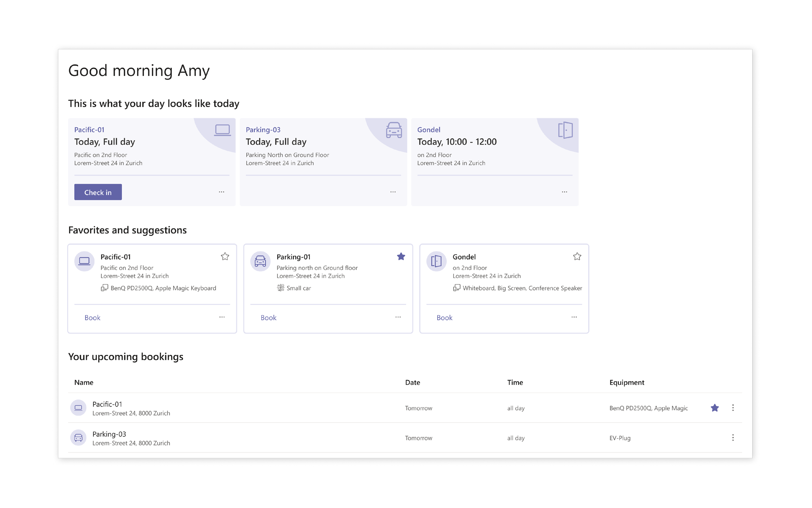Mark the Pacific-01 suggestion as a favorite with the star
The width and height of the screenshot is (812, 508).
(x=225, y=257)
